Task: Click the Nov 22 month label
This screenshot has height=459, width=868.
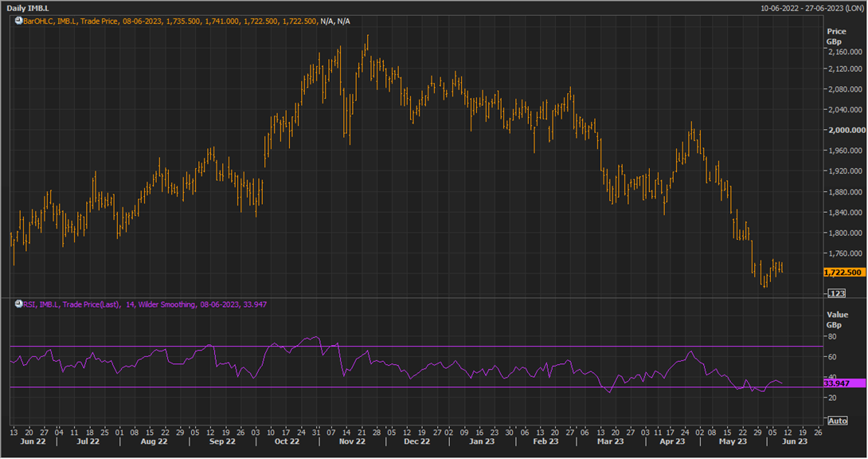Action: (x=352, y=441)
